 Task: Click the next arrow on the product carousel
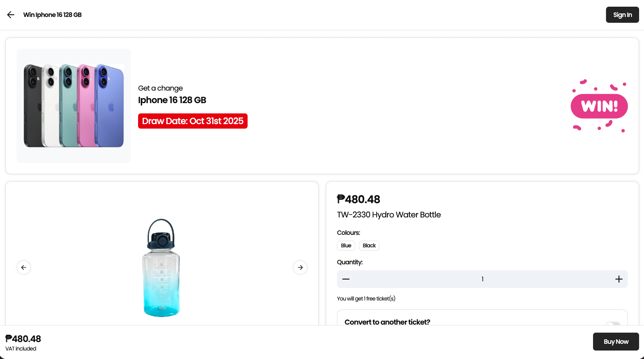300,267
